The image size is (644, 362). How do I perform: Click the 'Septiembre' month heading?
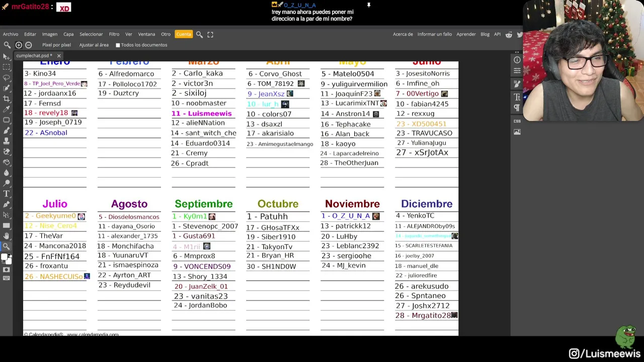(x=204, y=204)
